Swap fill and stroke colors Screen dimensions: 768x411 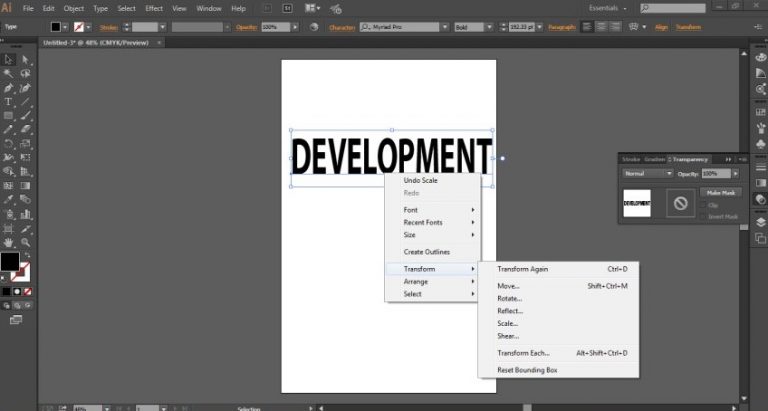pyautogui.click(x=28, y=255)
